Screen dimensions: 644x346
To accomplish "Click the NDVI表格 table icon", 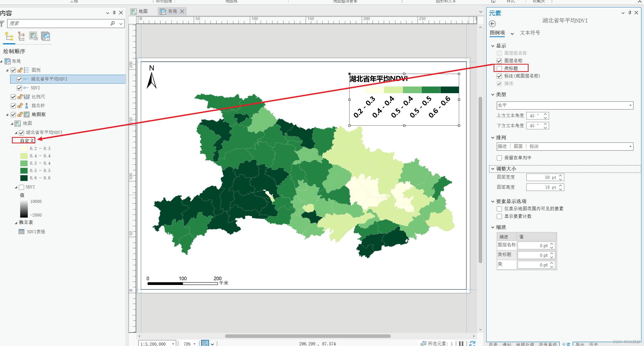I will point(22,232).
